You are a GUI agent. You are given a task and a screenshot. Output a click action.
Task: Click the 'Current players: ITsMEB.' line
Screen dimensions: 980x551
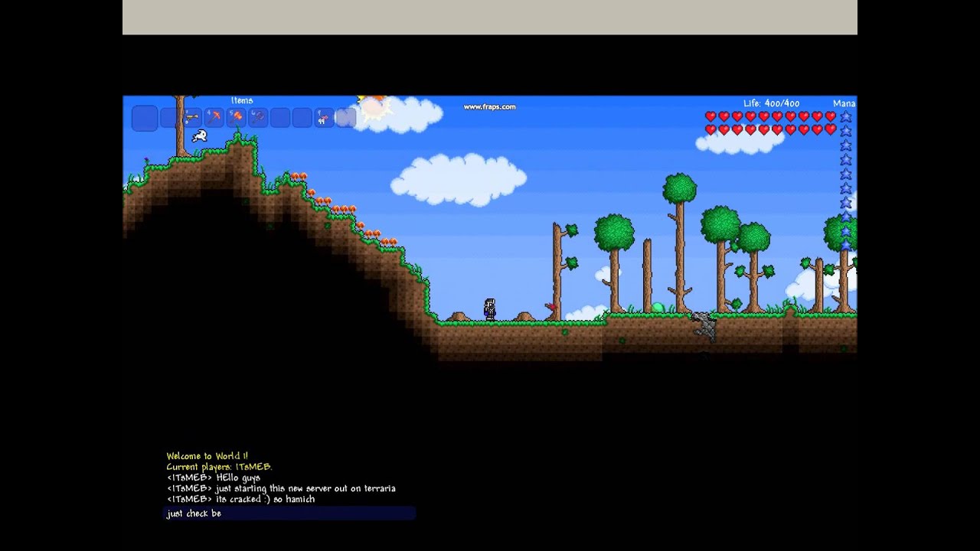pos(219,467)
